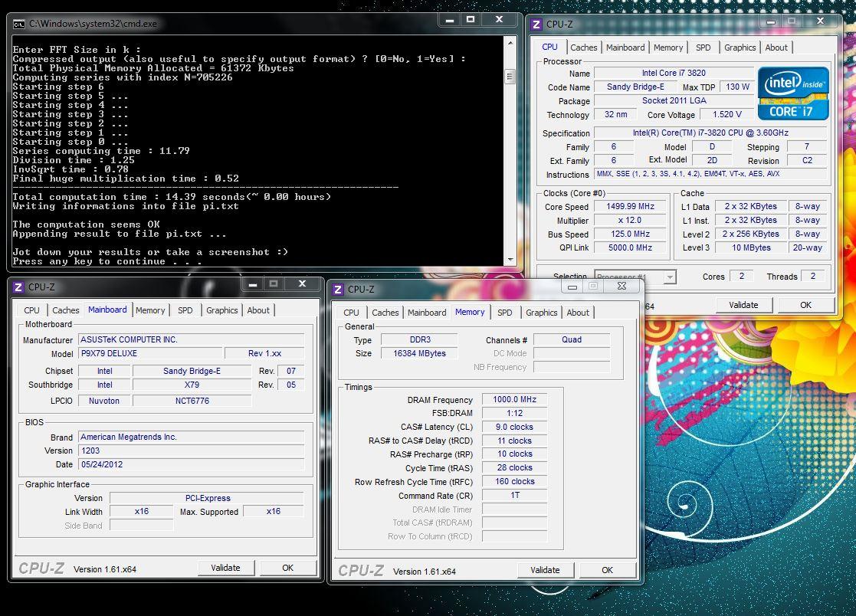The image size is (856, 616).
Task: Go to Graphics tab in Memory window
Action: coord(542,313)
